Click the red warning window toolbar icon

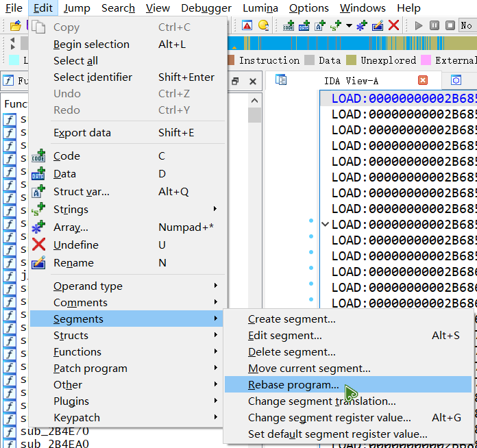coord(247,25)
